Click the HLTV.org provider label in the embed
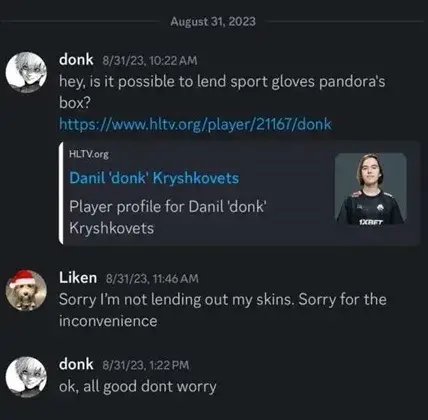This screenshot has height=420, width=428. tap(89, 154)
